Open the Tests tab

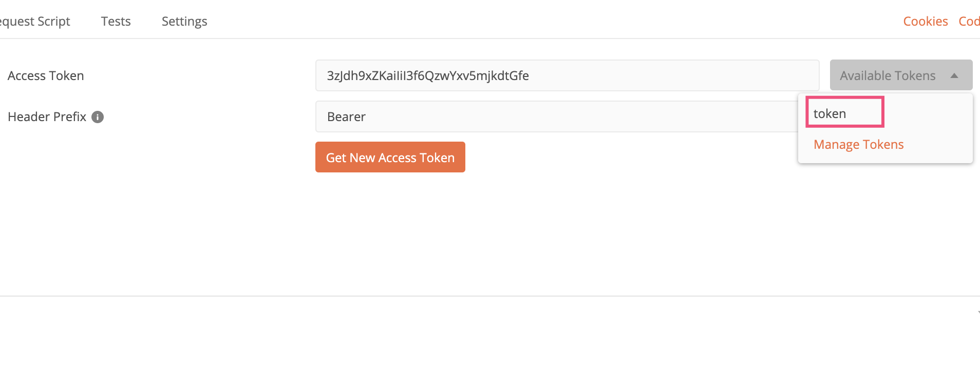[116, 21]
